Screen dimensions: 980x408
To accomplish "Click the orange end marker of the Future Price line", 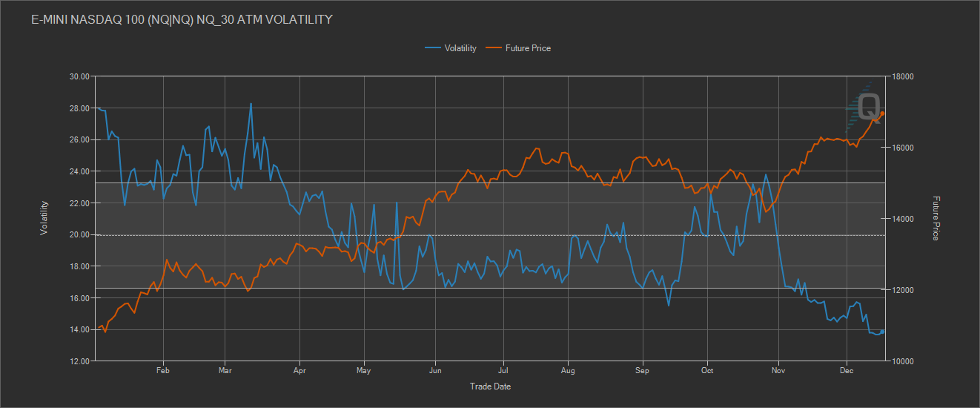I will pos(882,113).
